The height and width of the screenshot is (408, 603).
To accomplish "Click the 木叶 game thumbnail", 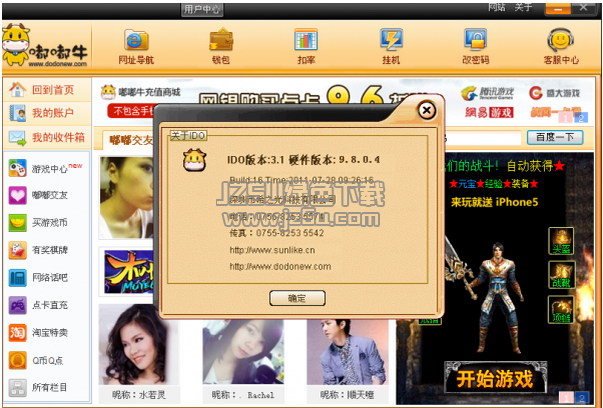I will coord(128,272).
